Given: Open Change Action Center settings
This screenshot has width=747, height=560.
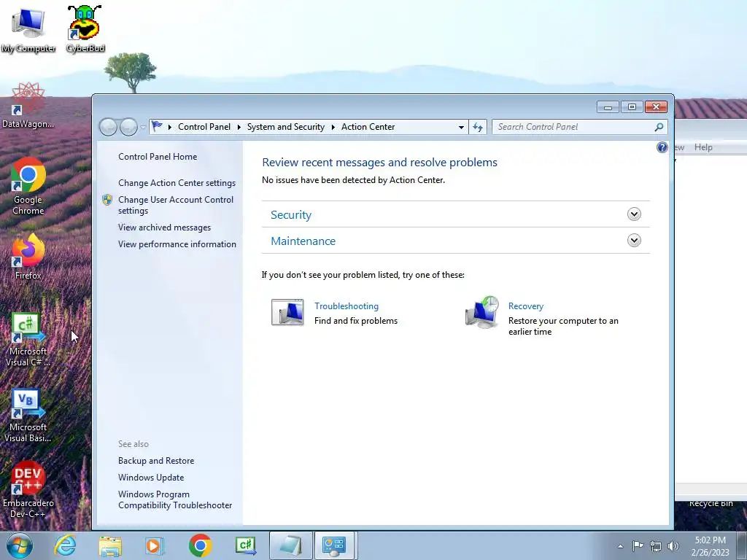Looking at the screenshot, I should [177, 183].
